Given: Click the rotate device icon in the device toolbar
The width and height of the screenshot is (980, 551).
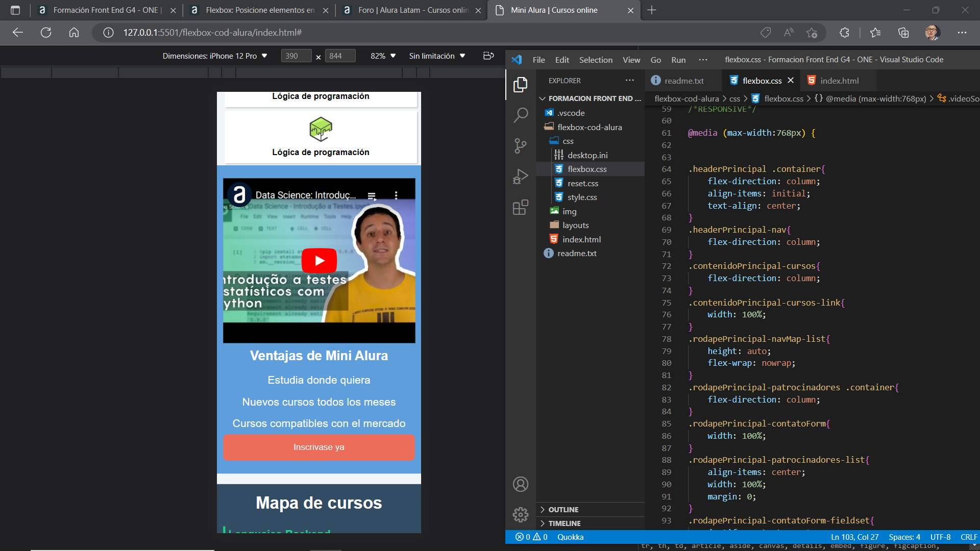Looking at the screenshot, I should [488, 56].
